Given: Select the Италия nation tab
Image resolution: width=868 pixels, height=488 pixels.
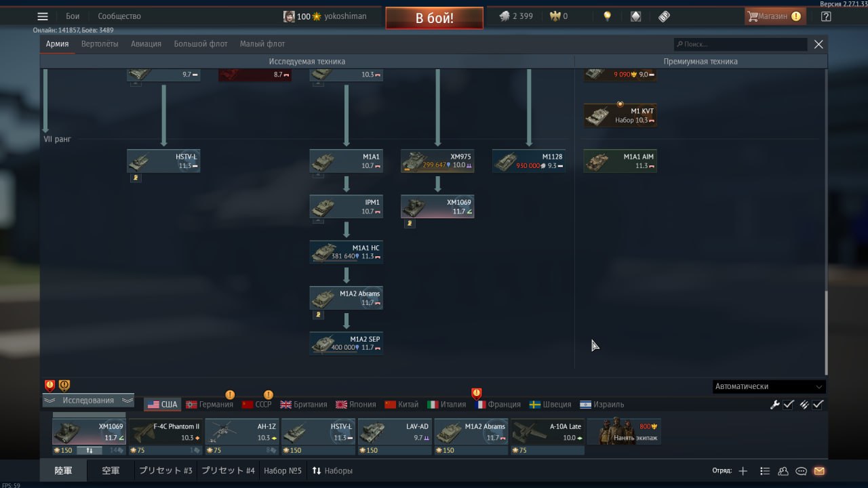Looking at the screenshot, I should click(x=447, y=405).
